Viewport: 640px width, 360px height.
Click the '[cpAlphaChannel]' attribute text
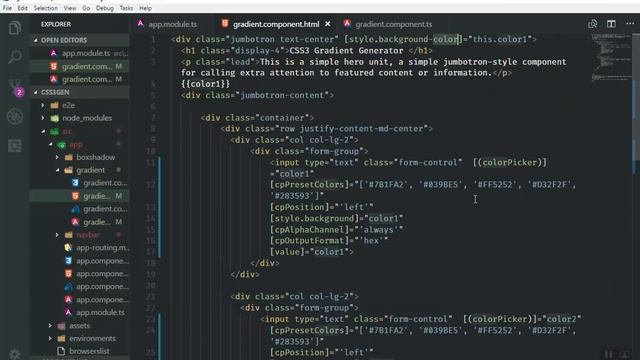309,230
